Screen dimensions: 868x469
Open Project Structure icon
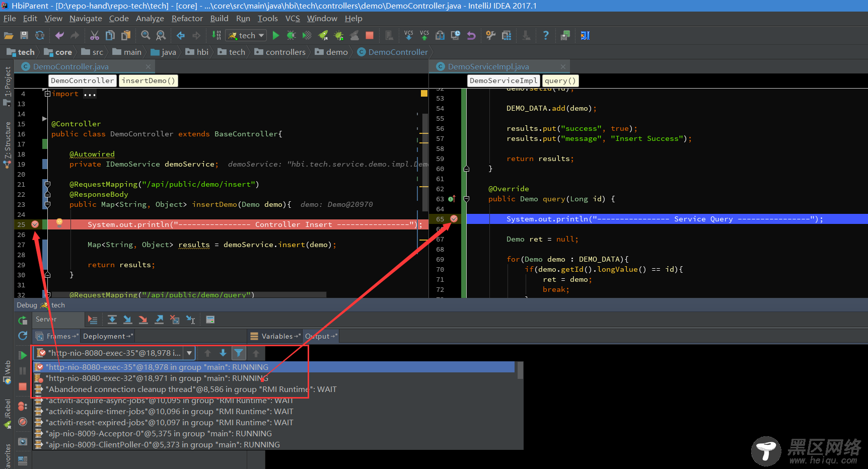point(507,35)
